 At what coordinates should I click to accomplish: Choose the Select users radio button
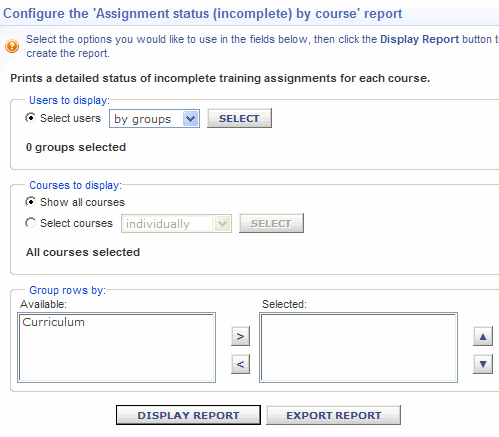coord(30,118)
